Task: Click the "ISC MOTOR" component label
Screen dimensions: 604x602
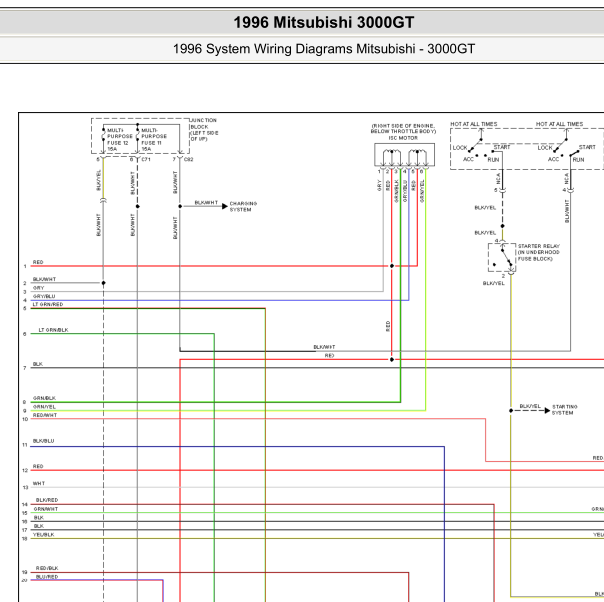Action: [x=403, y=138]
